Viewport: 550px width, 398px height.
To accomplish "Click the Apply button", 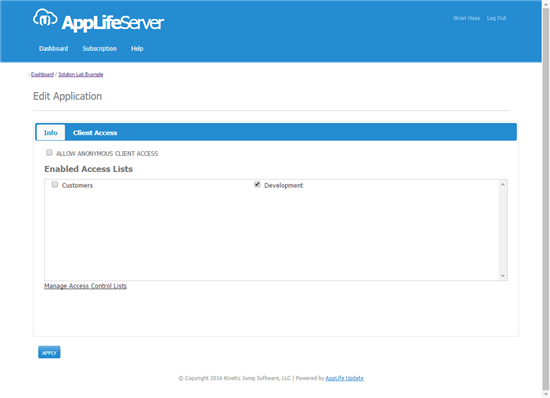I will (x=49, y=352).
